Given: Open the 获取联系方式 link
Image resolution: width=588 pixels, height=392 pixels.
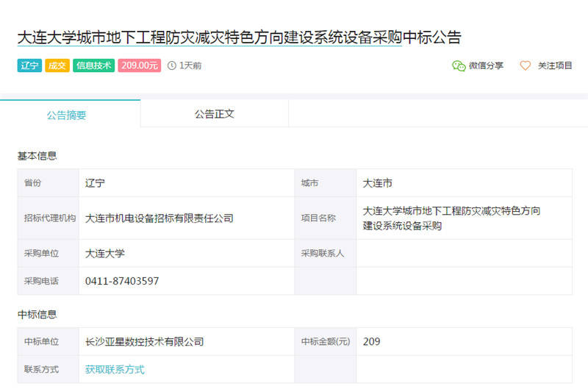Looking at the screenshot, I should coord(115,369).
